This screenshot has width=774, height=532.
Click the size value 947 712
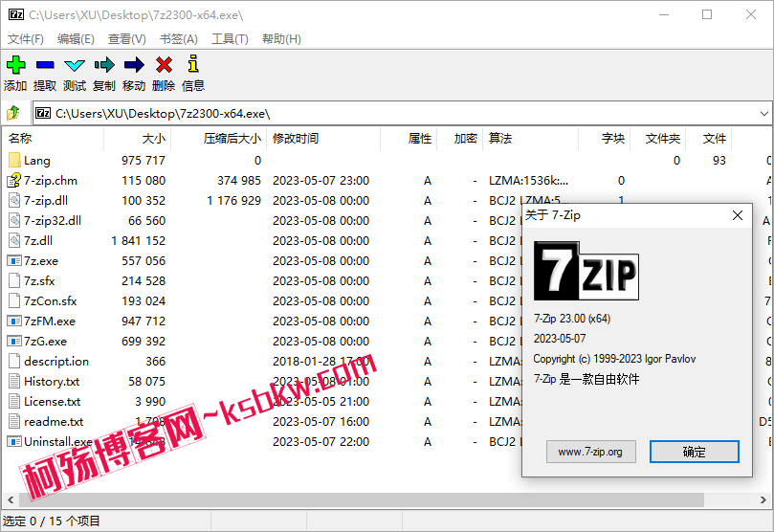(144, 321)
